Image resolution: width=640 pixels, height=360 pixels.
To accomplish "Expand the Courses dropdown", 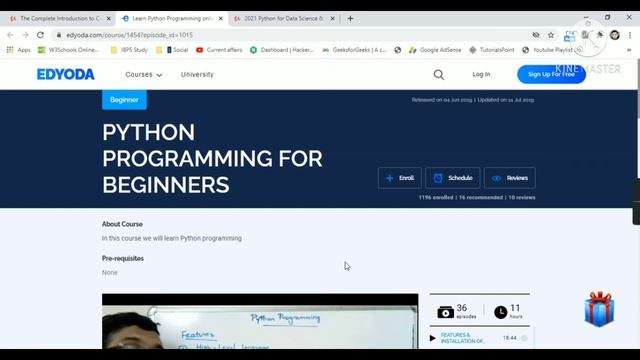I will 144,75.
